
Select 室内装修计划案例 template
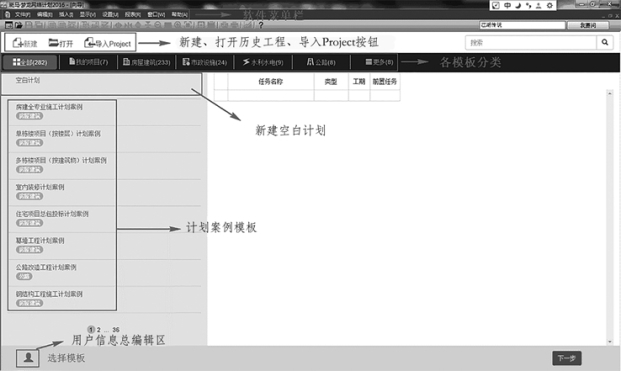(62, 192)
